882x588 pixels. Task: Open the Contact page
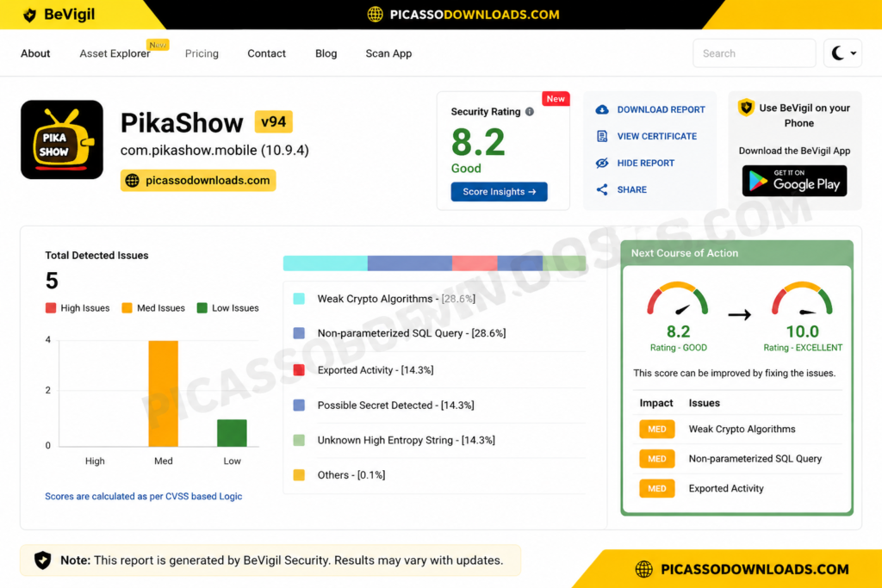(x=267, y=53)
